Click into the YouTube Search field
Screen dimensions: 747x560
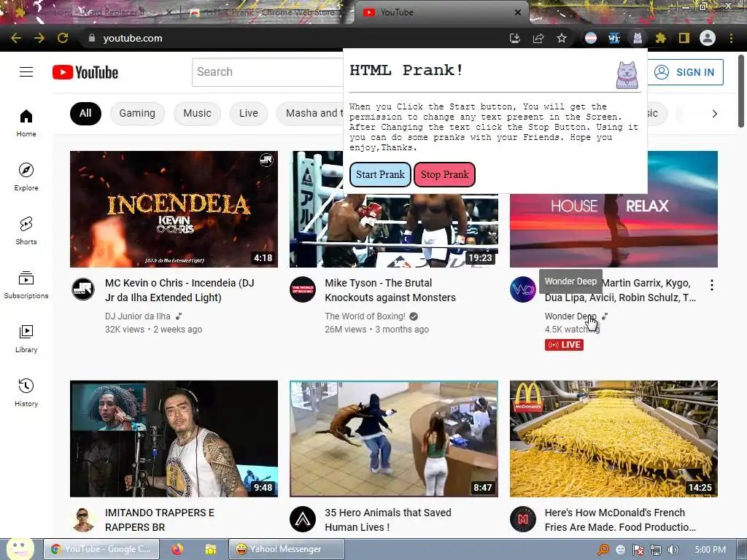(x=268, y=72)
